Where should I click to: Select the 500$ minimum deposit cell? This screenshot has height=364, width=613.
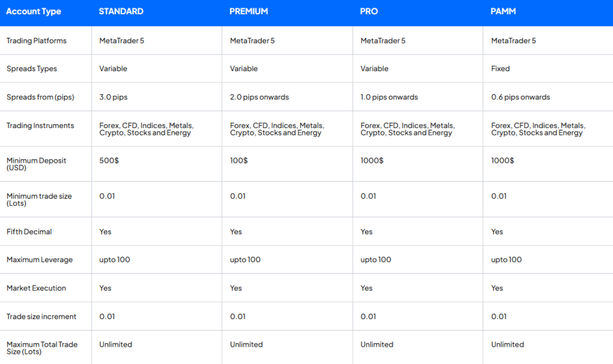109,160
